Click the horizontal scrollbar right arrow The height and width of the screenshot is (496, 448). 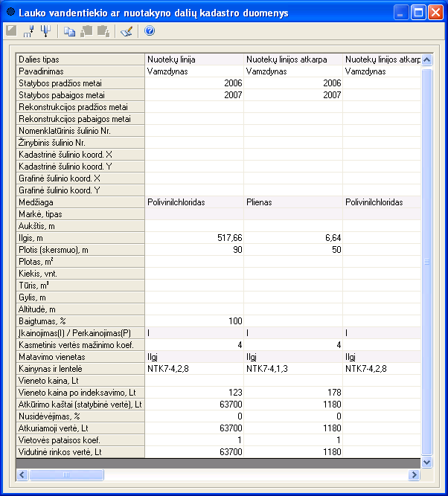click(414, 474)
